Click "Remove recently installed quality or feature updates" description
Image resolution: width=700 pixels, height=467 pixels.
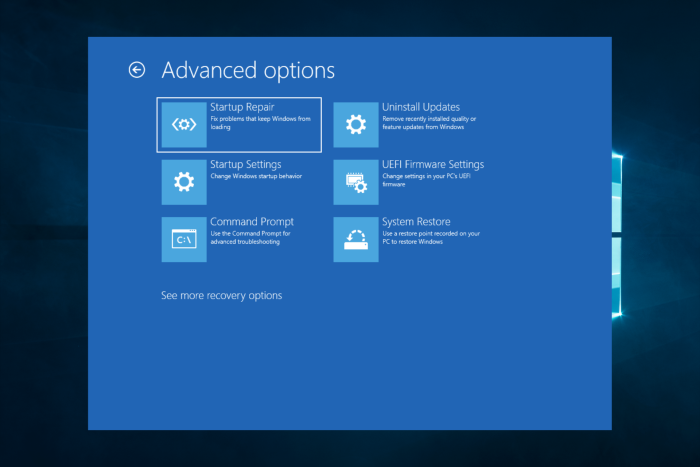point(429,123)
